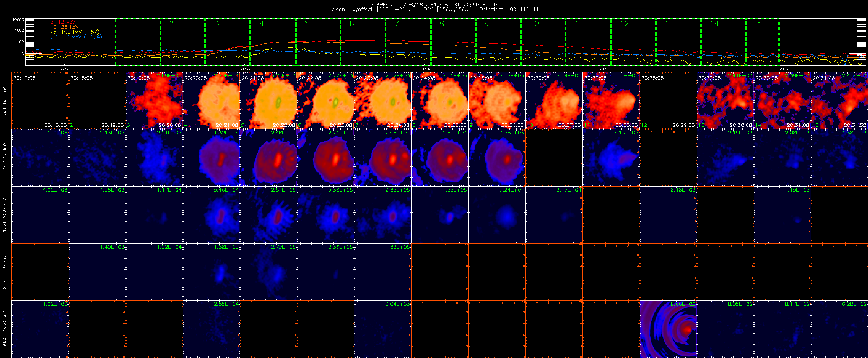Open the 3-6 keV image starting 20:24:08
Viewport: 868px width, 358px height.
pyautogui.click(x=440, y=101)
